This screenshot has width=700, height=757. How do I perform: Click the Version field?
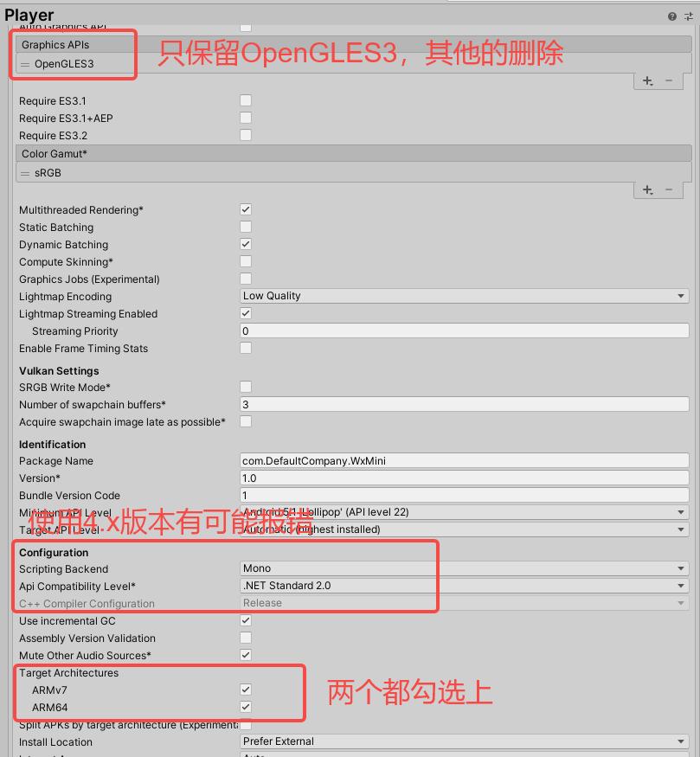pyautogui.click(x=465, y=478)
